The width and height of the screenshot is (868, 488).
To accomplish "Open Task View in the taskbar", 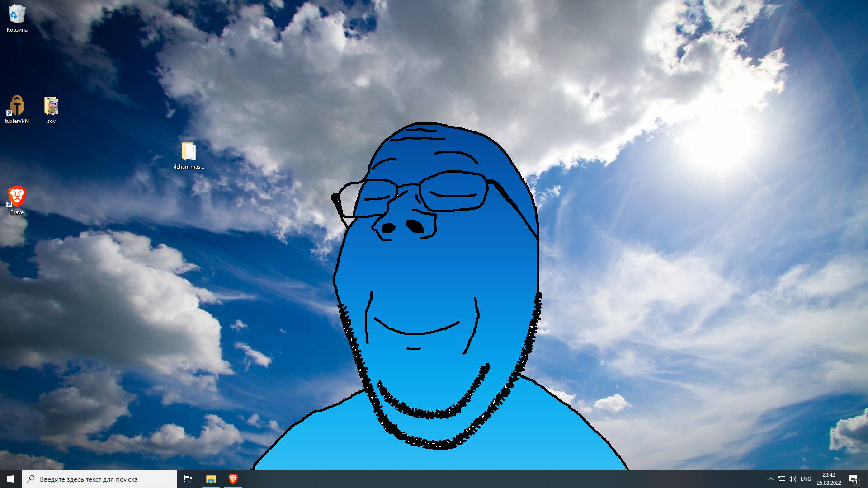I will tap(188, 479).
